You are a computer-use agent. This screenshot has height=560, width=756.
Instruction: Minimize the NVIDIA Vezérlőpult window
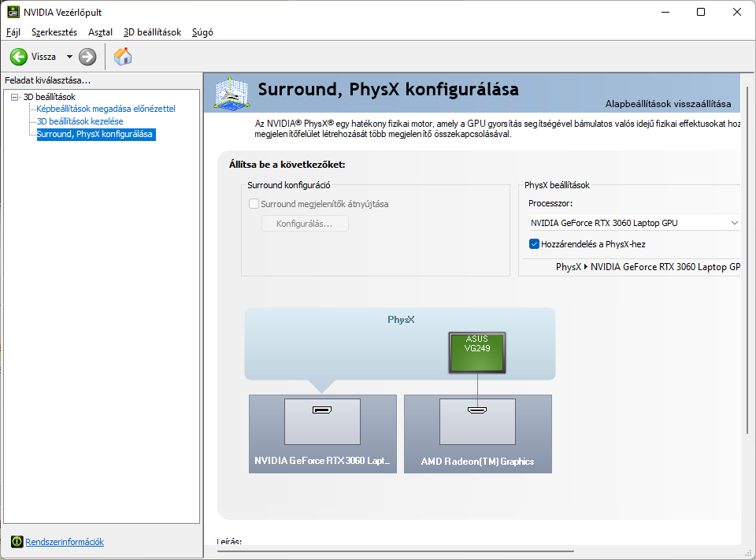pos(666,12)
